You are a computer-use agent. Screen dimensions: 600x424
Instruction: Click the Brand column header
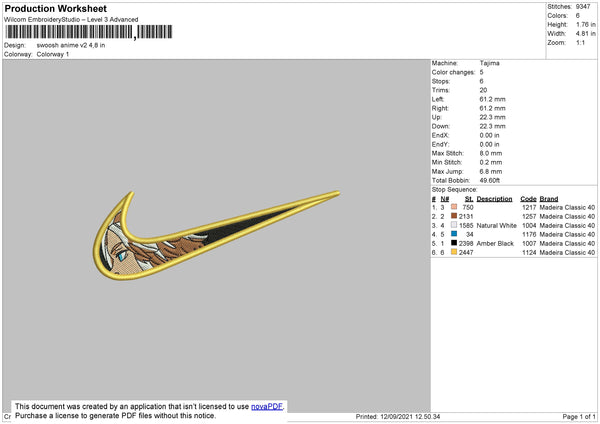pyautogui.click(x=549, y=199)
